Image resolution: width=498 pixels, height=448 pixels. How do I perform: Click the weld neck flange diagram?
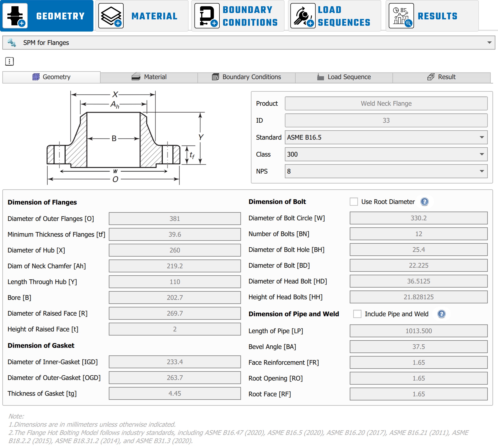tap(114, 138)
